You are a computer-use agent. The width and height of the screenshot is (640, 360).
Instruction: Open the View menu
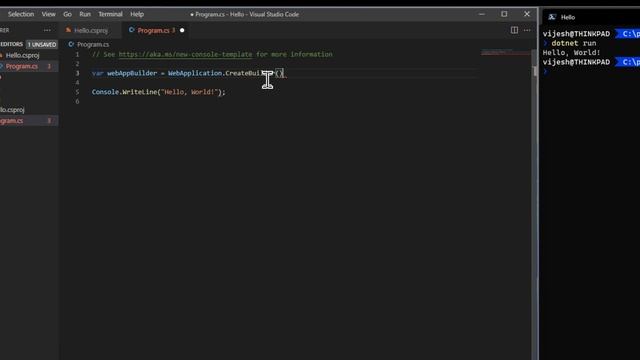49,14
